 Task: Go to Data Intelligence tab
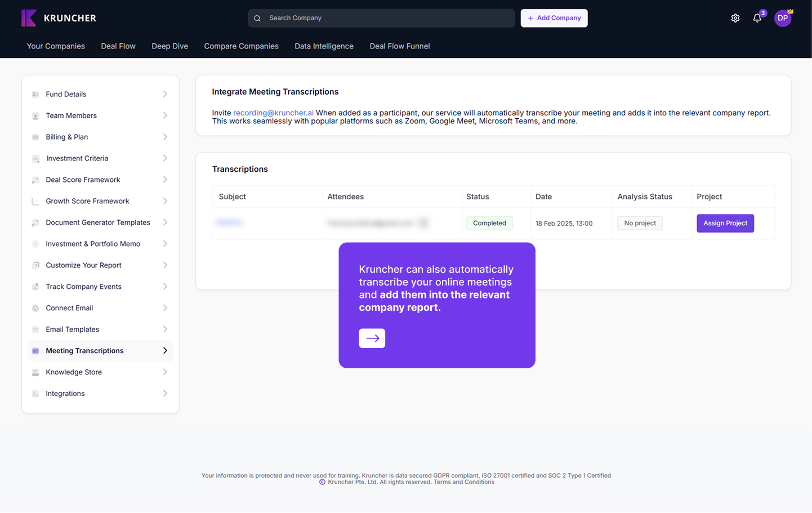(x=324, y=46)
